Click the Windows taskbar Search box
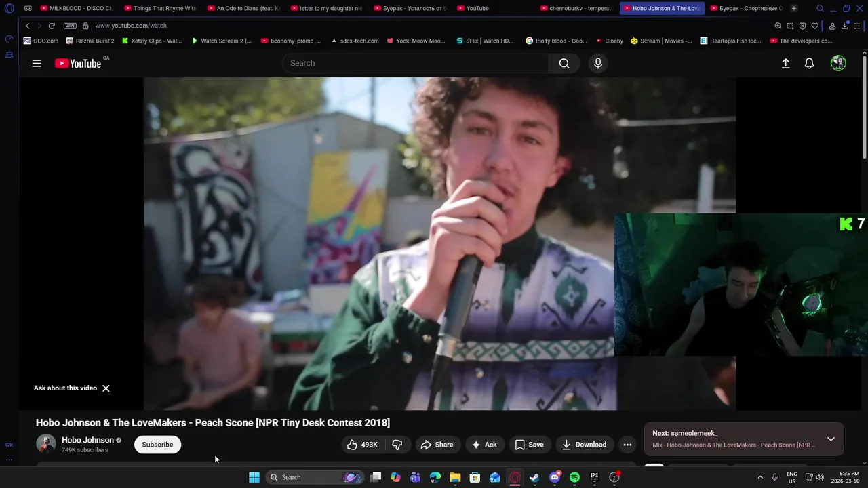The image size is (868, 488). (315, 477)
